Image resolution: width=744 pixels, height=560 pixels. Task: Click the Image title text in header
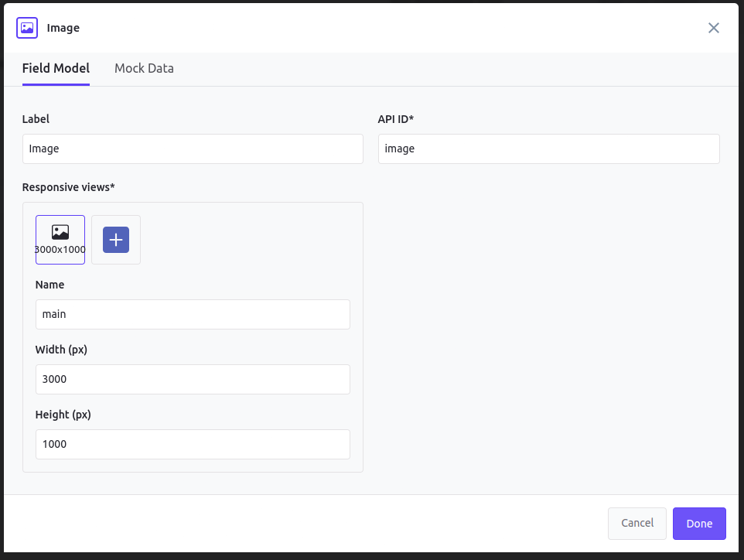[63, 28]
